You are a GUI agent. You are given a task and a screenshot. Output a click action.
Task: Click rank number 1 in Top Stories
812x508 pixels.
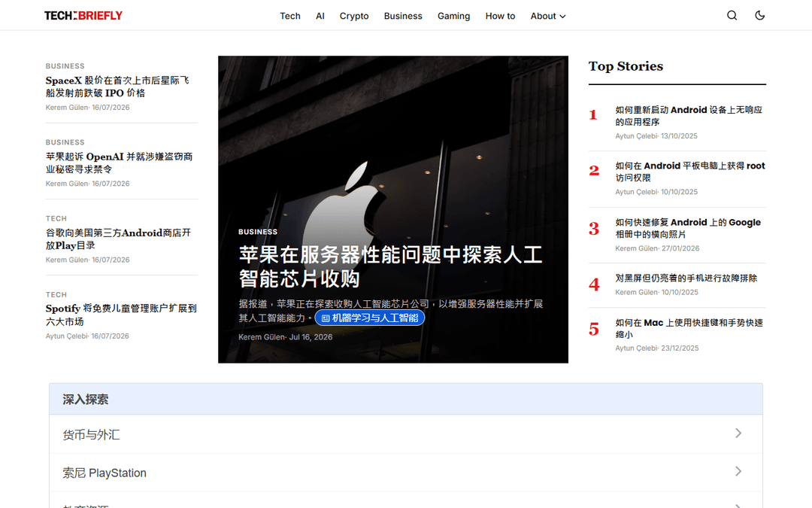coord(593,114)
